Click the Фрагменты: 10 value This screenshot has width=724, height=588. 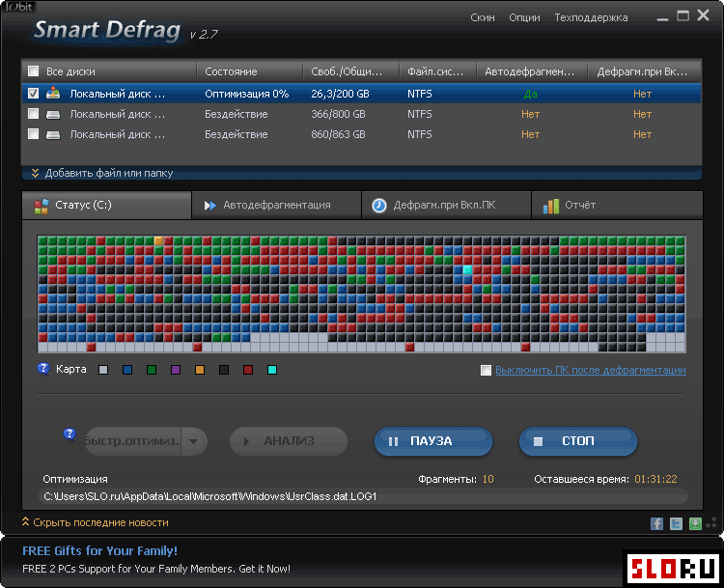(488, 479)
